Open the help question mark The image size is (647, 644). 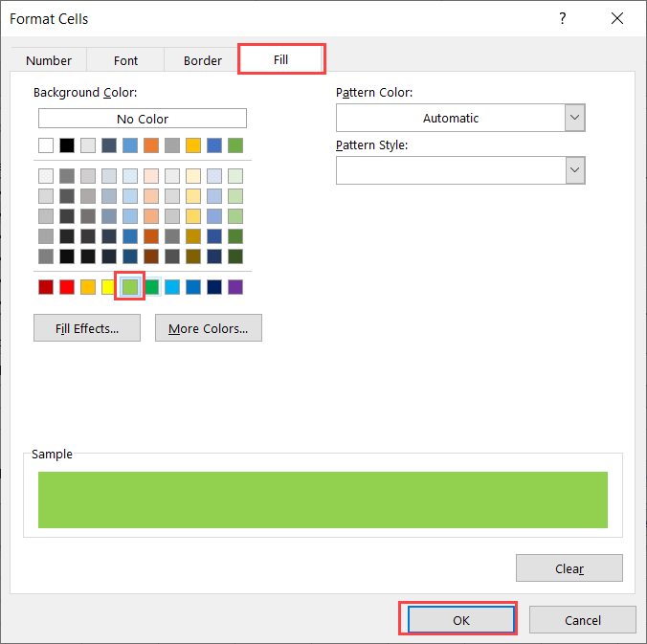coord(563,18)
